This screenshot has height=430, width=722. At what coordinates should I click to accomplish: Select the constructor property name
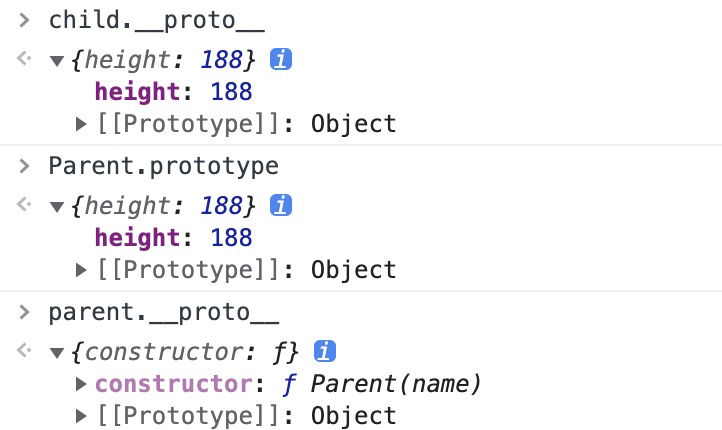(172, 384)
